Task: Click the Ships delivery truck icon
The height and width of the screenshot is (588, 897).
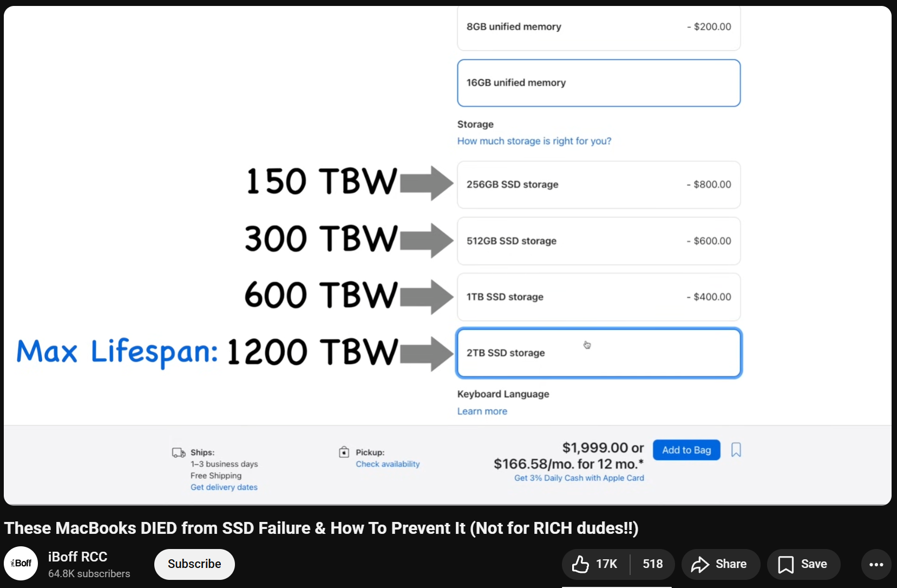Action: tap(179, 453)
